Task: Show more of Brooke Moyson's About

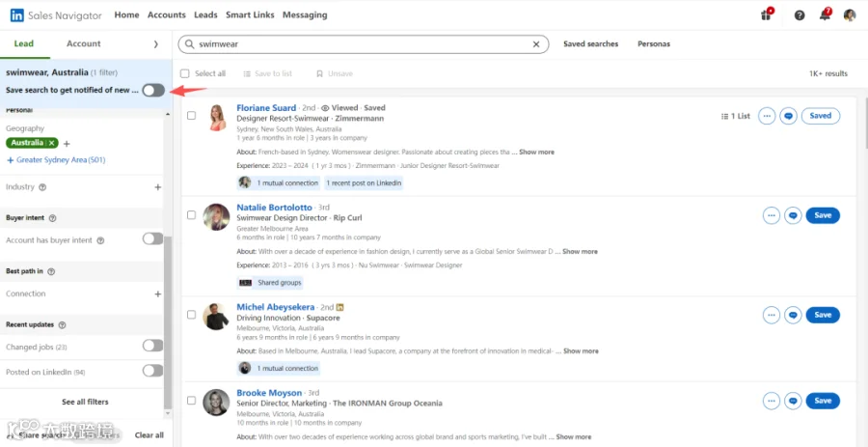Action: [574, 437]
